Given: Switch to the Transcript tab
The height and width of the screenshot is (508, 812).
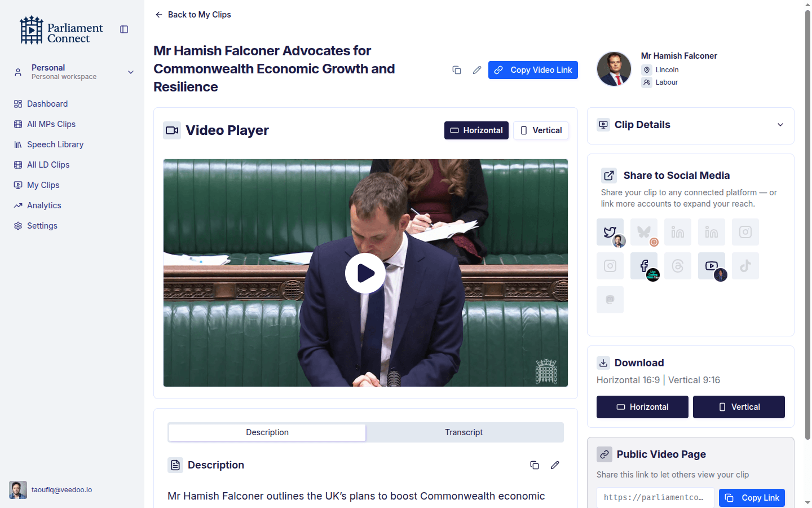Looking at the screenshot, I should (x=464, y=432).
